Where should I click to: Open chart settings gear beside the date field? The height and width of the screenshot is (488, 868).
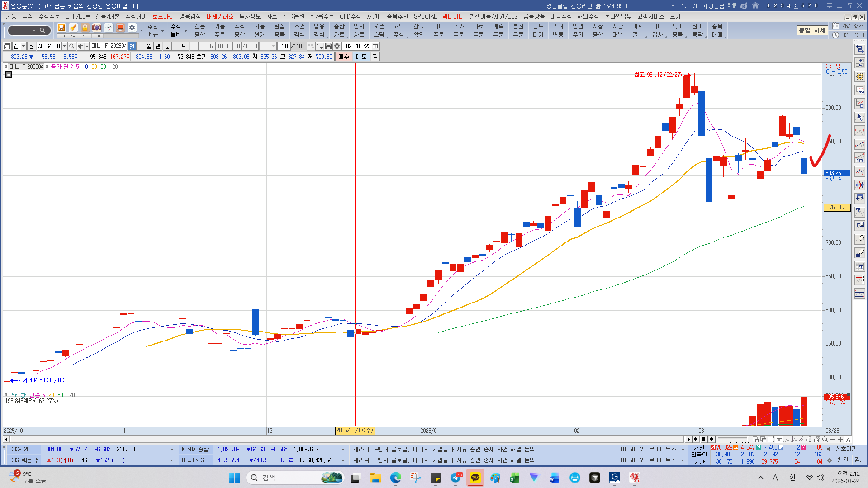click(x=337, y=46)
